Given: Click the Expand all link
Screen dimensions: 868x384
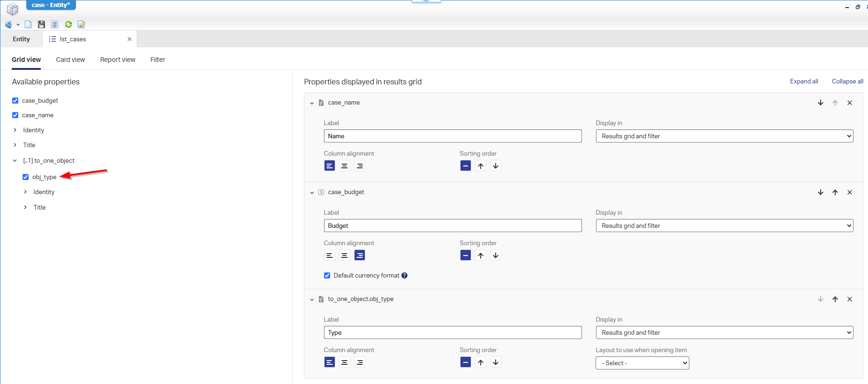Looking at the screenshot, I should point(804,82).
